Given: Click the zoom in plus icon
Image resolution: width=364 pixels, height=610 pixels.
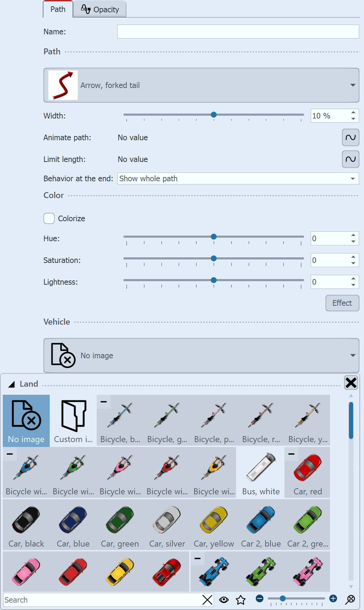Looking at the screenshot, I should pos(333,598).
